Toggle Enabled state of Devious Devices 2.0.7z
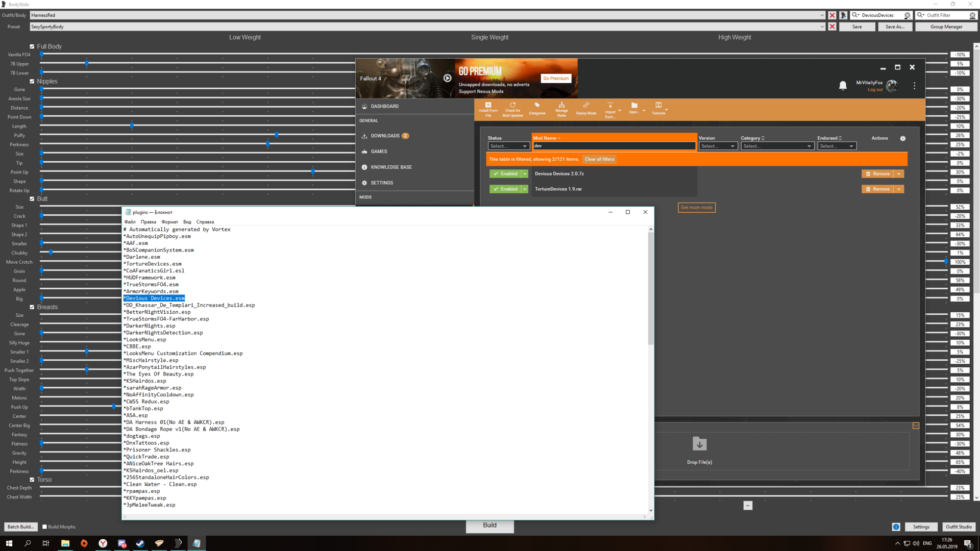The image size is (980, 551). pyautogui.click(x=505, y=174)
